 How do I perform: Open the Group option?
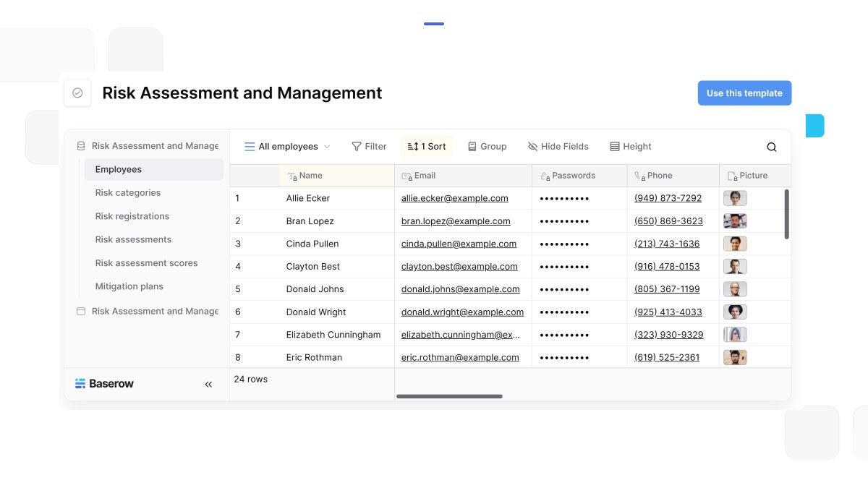coord(487,147)
